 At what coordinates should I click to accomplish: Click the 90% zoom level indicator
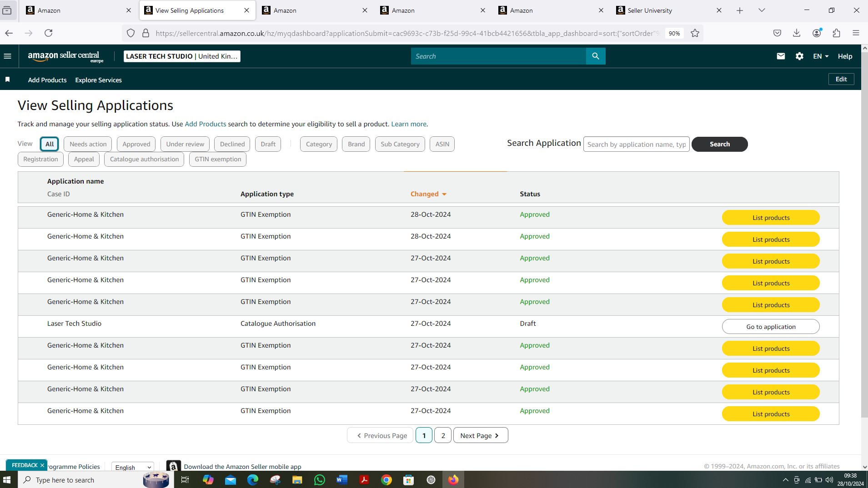[x=674, y=33]
